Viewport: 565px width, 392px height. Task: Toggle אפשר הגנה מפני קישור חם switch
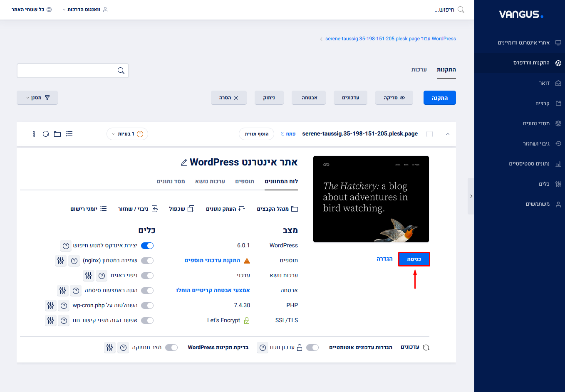147,321
